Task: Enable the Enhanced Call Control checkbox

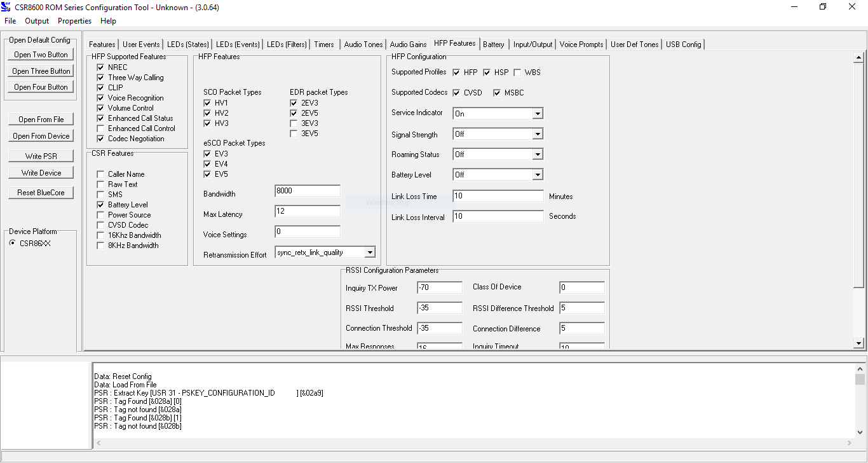Action: click(x=100, y=128)
